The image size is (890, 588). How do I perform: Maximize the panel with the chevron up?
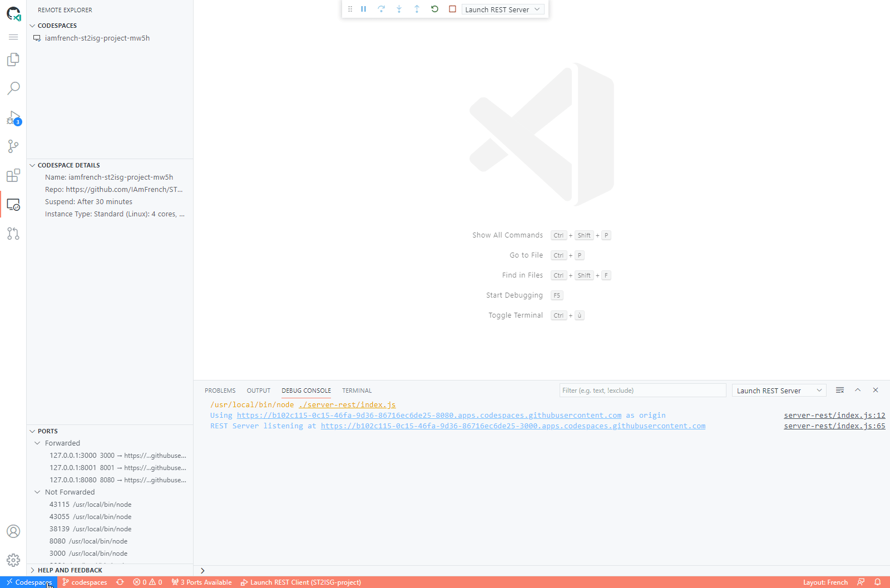pyautogui.click(x=858, y=390)
